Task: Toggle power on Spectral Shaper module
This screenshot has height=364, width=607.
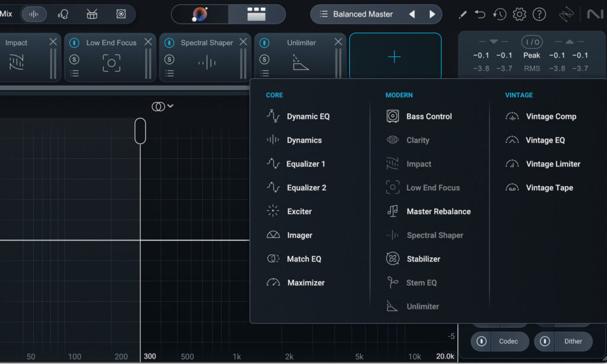Action: [169, 43]
